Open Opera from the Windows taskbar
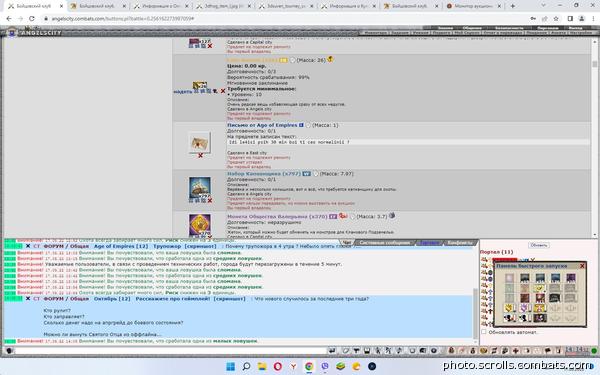 point(278,367)
